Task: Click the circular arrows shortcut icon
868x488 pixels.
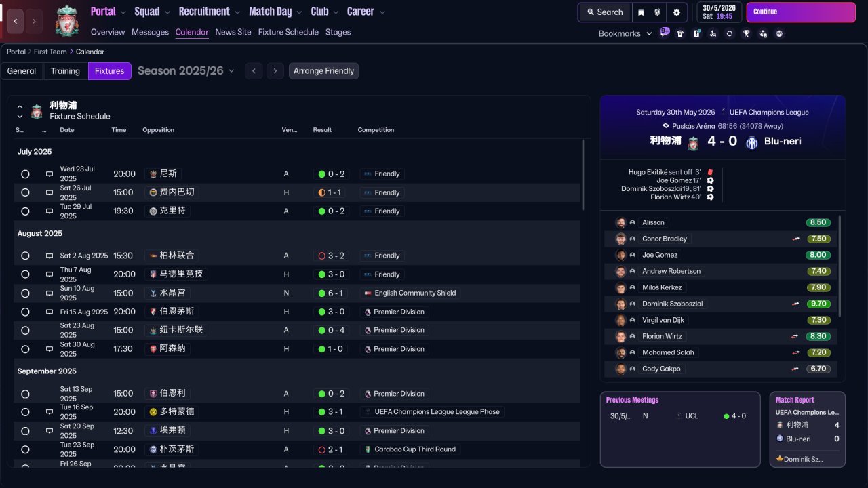Action: tap(730, 33)
